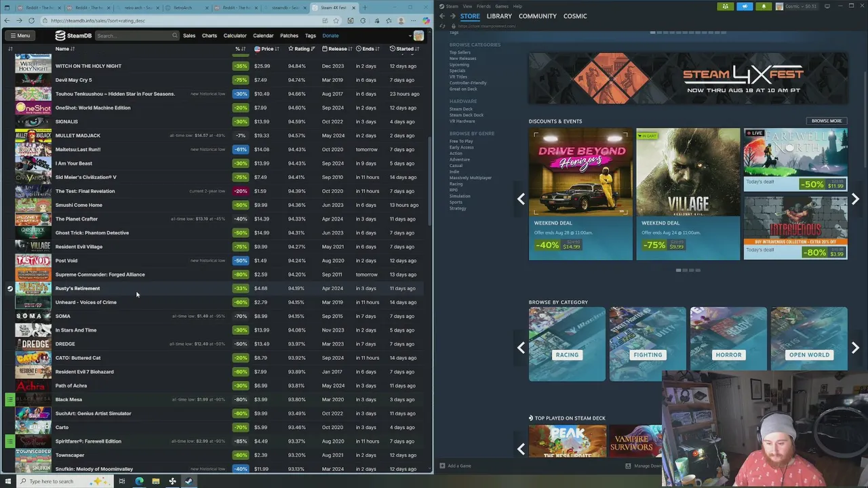Sort table by Release column
Viewport: 868px width, 488px height.
tap(337, 49)
